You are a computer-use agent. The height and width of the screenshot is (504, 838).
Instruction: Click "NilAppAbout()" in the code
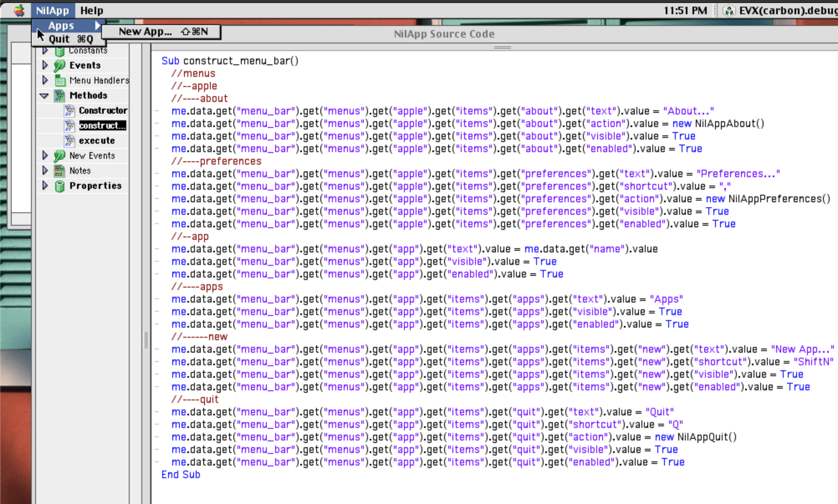click(x=730, y=124)
